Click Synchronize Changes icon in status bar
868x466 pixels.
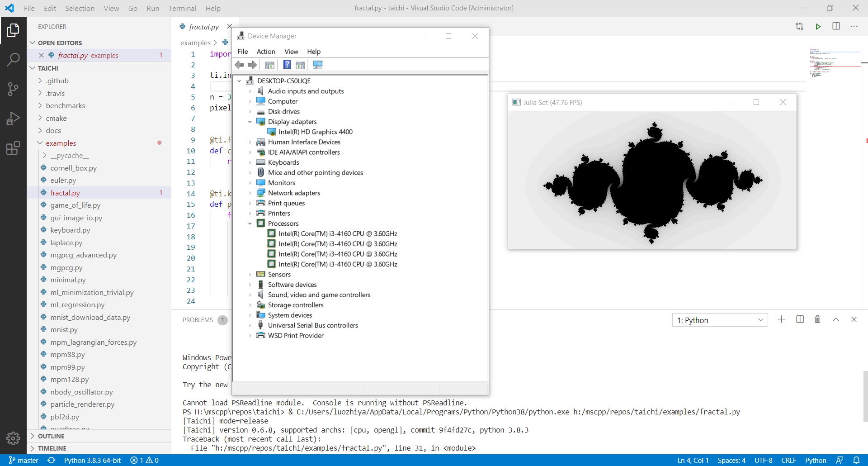pyautogui.click(x=52, y=460)
